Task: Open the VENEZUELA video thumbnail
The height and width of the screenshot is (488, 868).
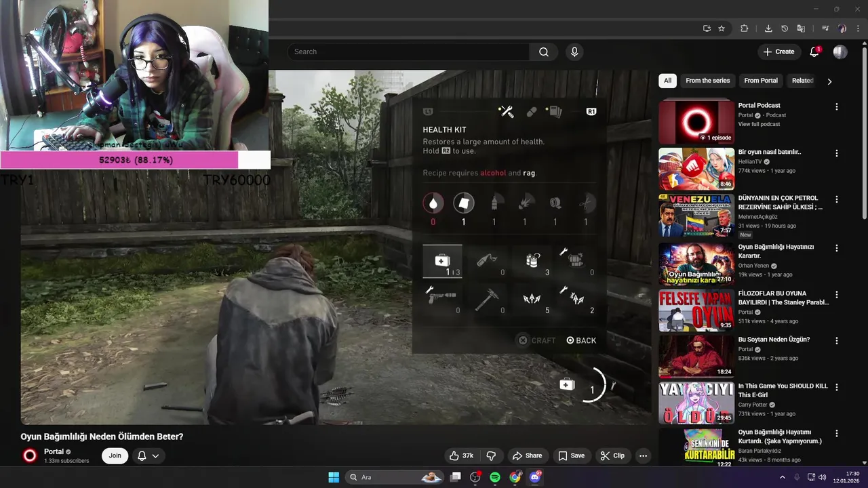Action: (696, 216)
